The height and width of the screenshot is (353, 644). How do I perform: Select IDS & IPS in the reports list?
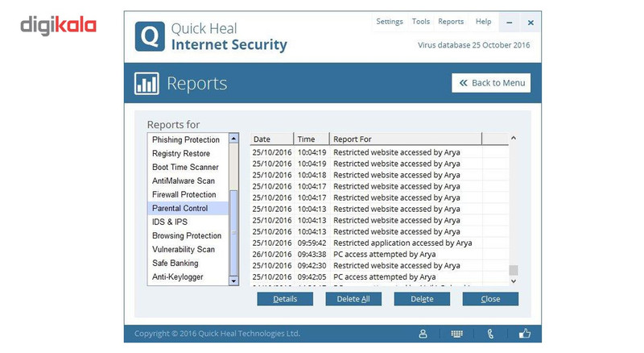click(188, 222)
